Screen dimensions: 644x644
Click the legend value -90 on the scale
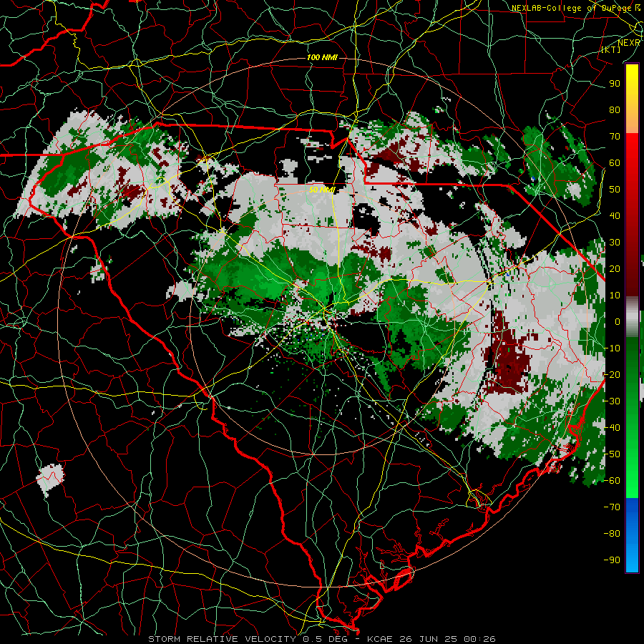[x=612, y=560]
